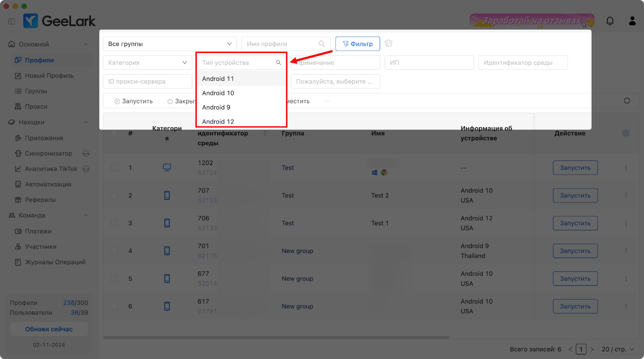Open more options for row 6
Screen dimensions: 644x359
pos(626,307)
